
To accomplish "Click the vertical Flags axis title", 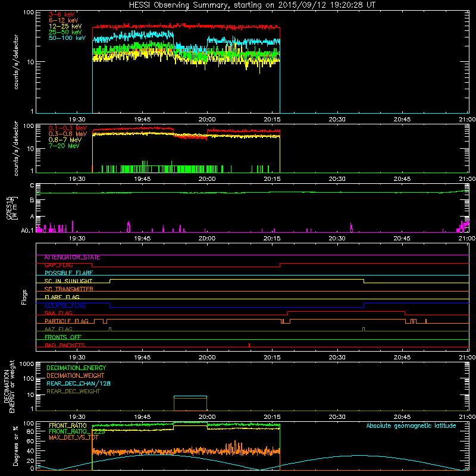I will 24,297.
